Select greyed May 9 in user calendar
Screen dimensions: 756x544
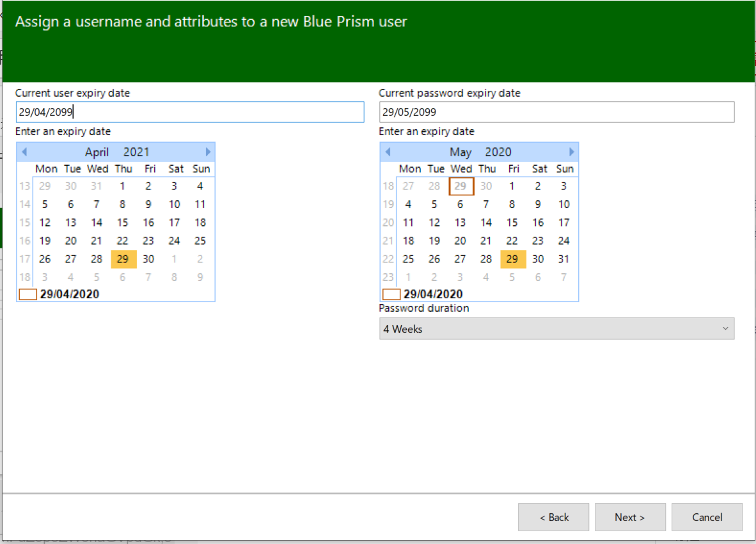tap(200, 277)
